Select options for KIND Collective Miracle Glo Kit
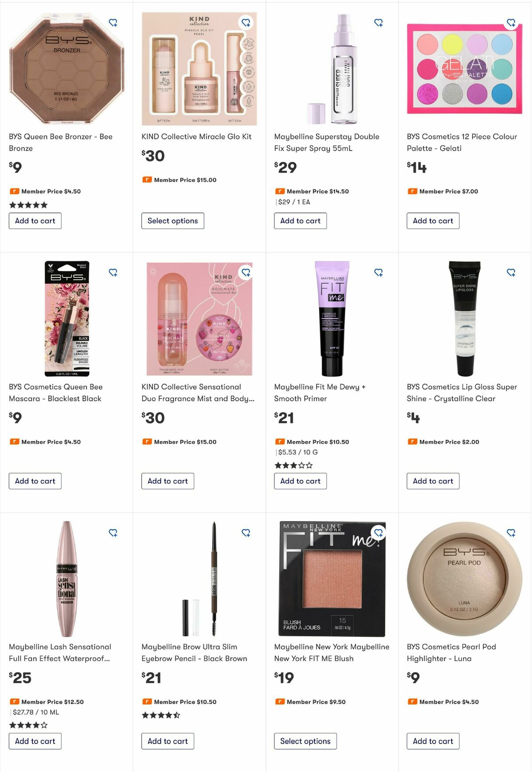Viewport: 532px width, 772px height. [173, 221]
